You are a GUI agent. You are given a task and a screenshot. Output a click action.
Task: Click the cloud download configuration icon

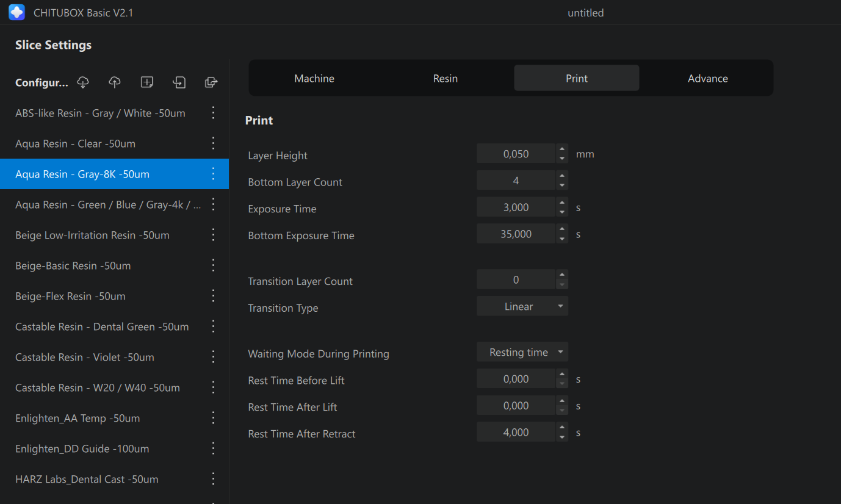(83, 82)
